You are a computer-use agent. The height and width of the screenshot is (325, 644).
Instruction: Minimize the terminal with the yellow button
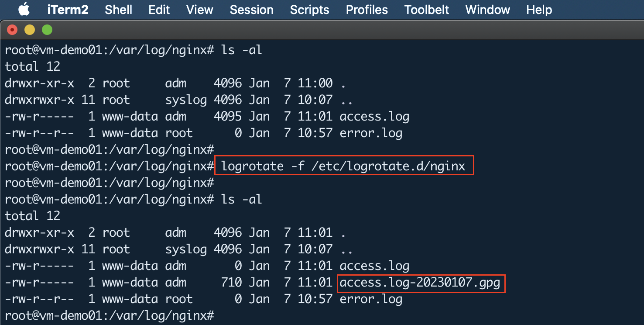tap(29, 30)
